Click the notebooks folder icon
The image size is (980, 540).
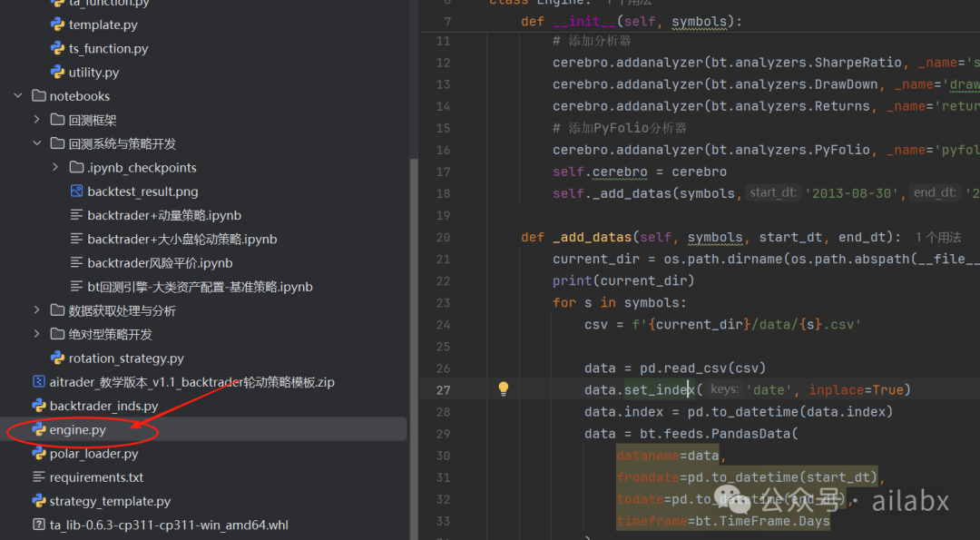coord(39,95)
